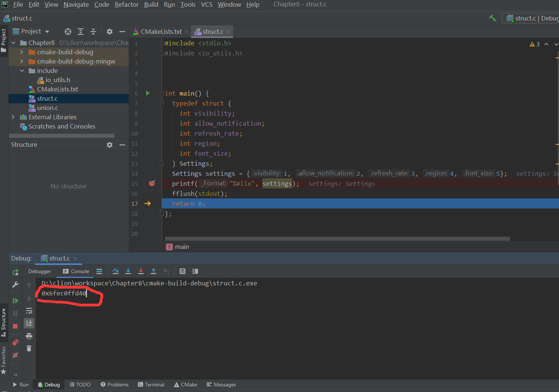Click the Evaluate Expression calculator icon
This screenshot has width=559, height=392.
(x=182, y=271)
